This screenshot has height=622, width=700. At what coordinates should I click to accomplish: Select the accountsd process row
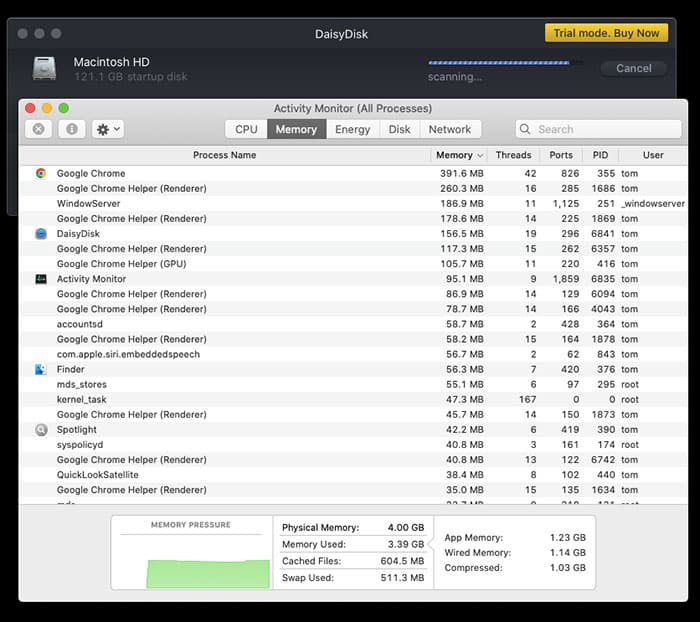[x=354, y=324]
